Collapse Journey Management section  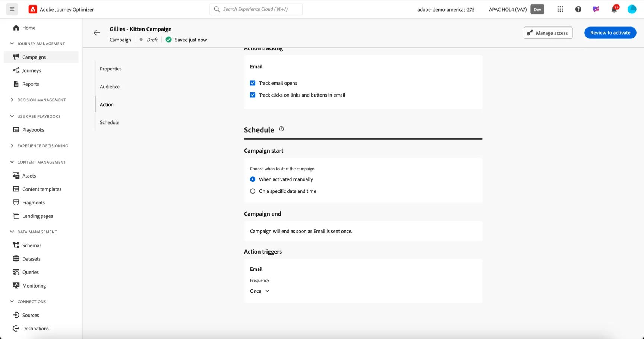12,44
